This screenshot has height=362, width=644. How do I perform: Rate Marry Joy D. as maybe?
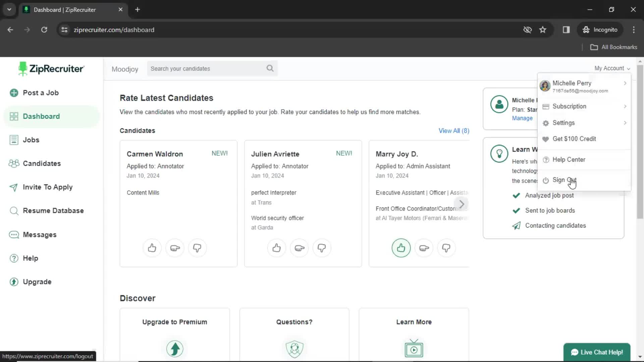pyautogui.click(x=424, y=248)
